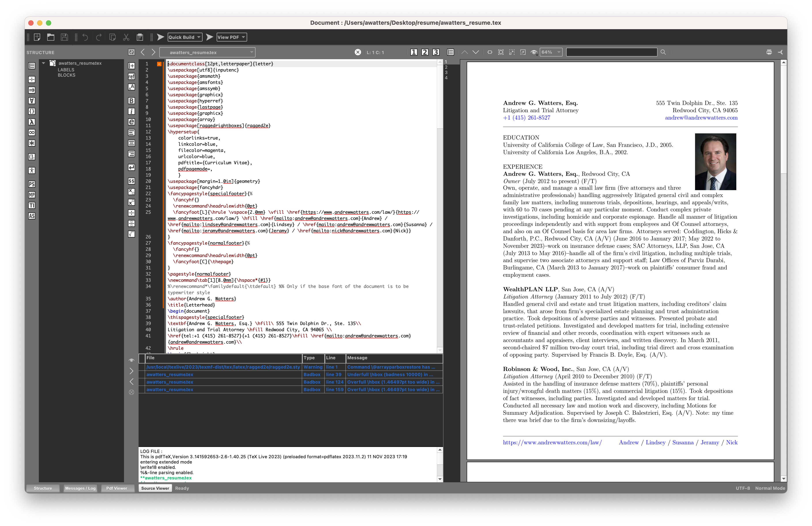Collapse the awatters_resume.tex tree node
Image resolution: width=812 pixels, height=526 pixels.
[x=44, y=63]
